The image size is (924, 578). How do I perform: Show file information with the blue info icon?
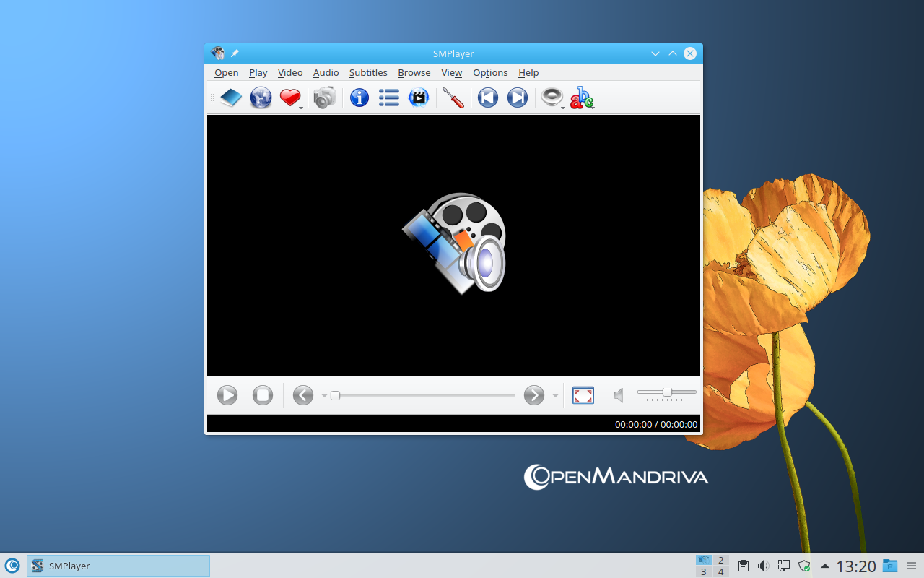359,98
